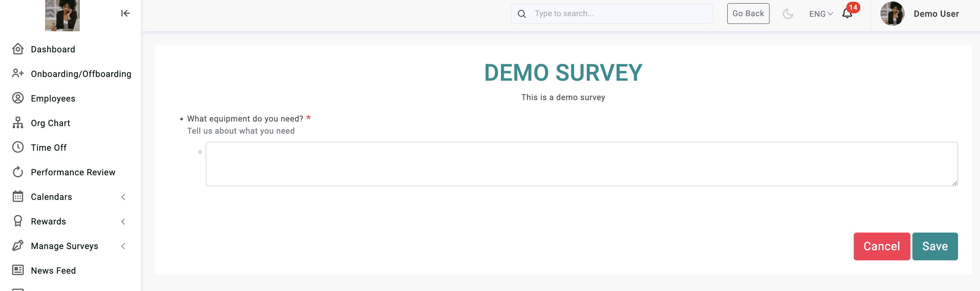Open the News Feed menu item
This screenshot has width=980, height=291.
(x=53, y=270)
